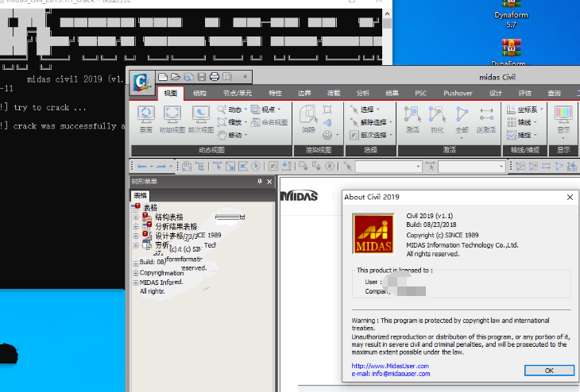The width and height of the screenshot is (580, 392).
Task: Open the midas Civil application menu button
Action: 141,82
